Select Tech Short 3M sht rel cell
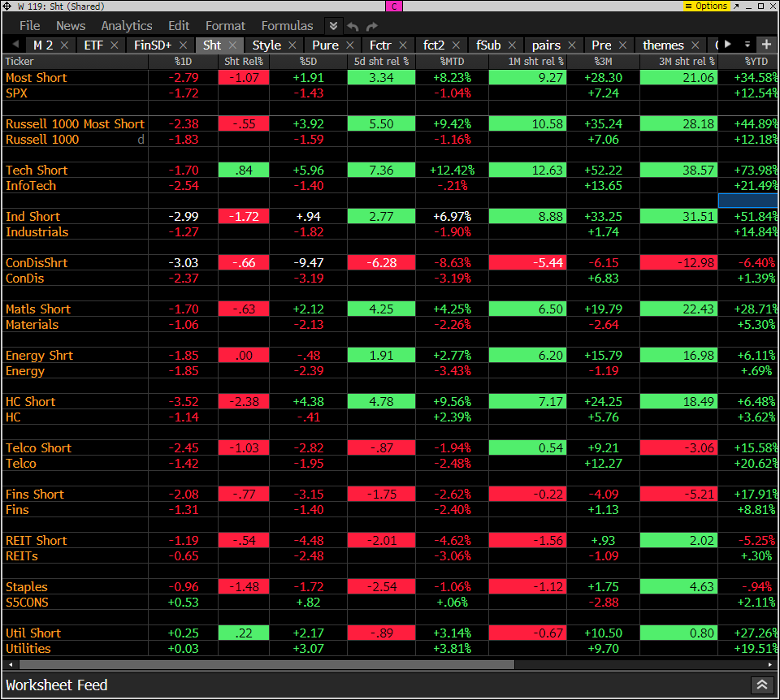The image size is (780, 700). [x=678, y=171]
